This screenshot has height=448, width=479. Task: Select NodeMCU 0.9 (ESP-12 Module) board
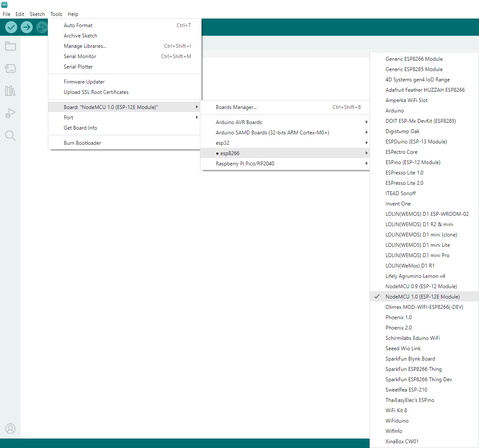(424, 286)
